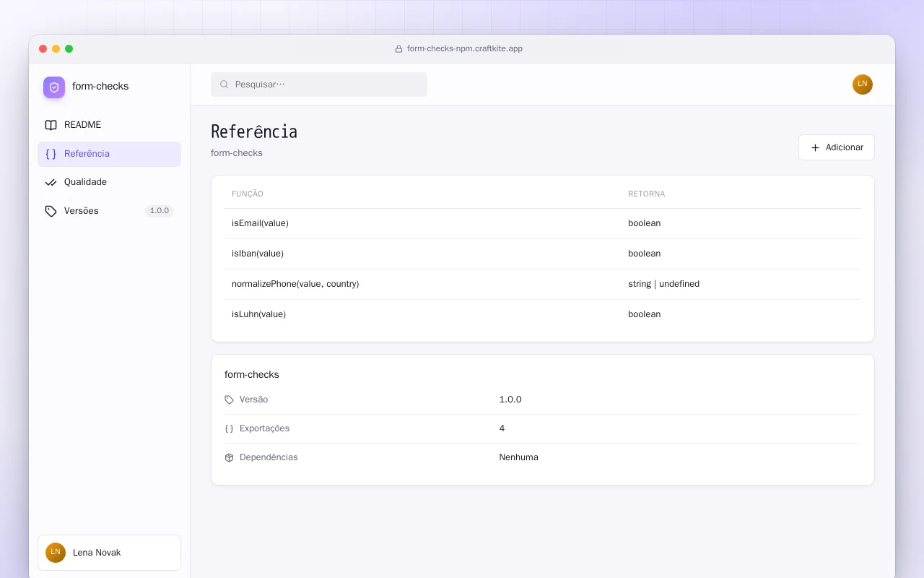Image resolution: width=924 pixels, height=578 pixels.
Task: Select the isLuhn(value) function
Action: pos(258,314)
